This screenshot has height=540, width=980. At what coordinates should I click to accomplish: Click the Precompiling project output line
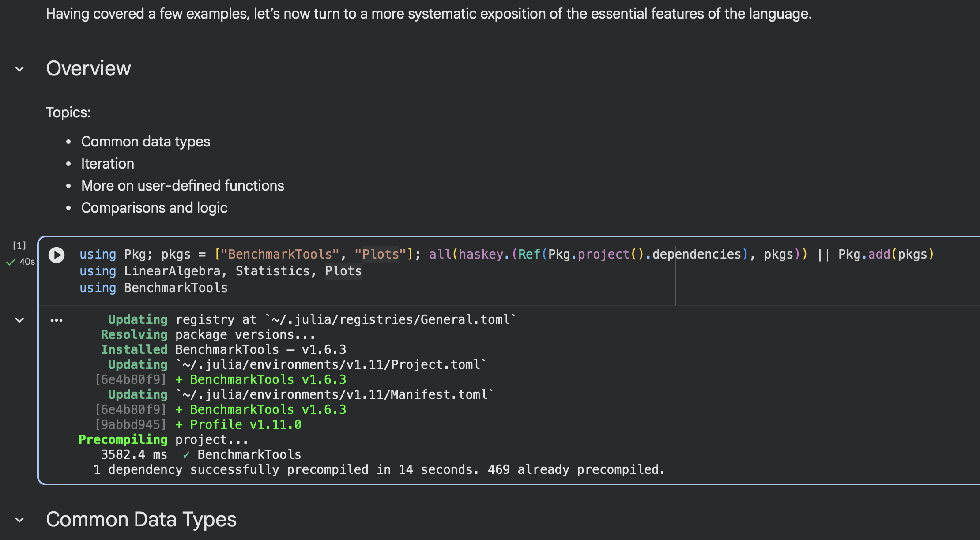(x=163, y=440)
